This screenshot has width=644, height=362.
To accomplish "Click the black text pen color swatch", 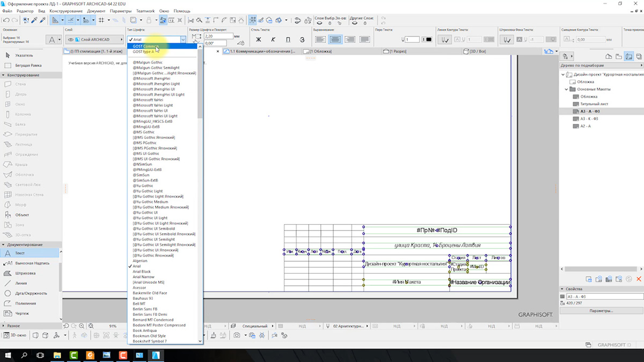I will pyautogui.click(x=428, y=40).
